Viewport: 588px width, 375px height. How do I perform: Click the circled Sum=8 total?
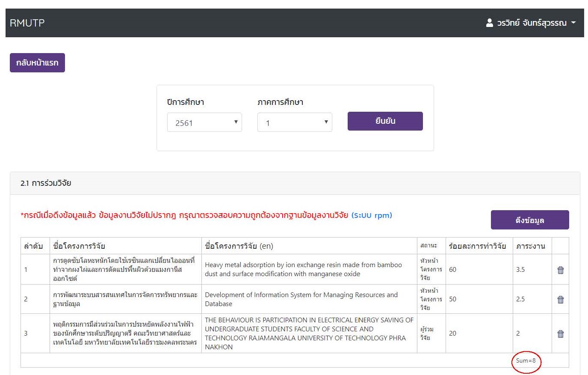pyautogui.click(x=526, y=361)
